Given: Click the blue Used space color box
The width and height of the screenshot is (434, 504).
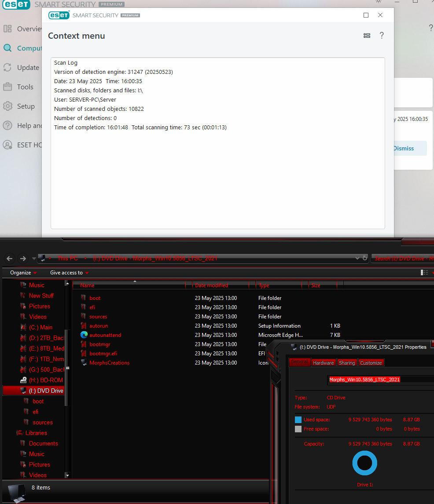Looking at the screenshot, I should pyautogui.click(x=298, y=420).
